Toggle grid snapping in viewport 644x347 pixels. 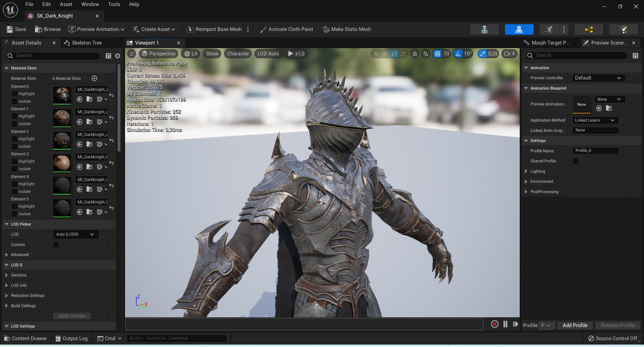(x=437, y=54)
